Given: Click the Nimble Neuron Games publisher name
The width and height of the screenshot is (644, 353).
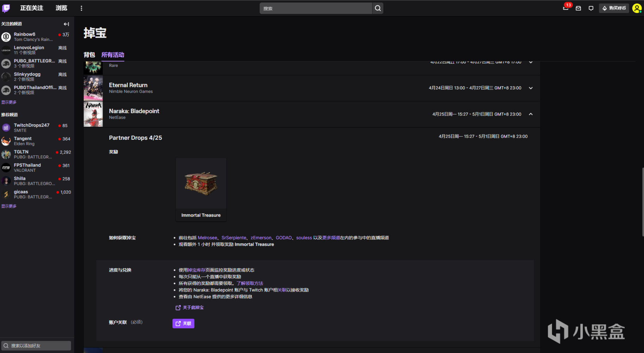Looking at the screenshot, I should pos(131,92).
